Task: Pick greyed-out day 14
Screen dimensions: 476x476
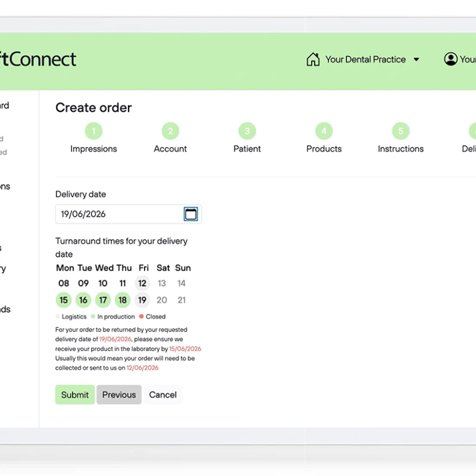Action: (x=181, y=283)
